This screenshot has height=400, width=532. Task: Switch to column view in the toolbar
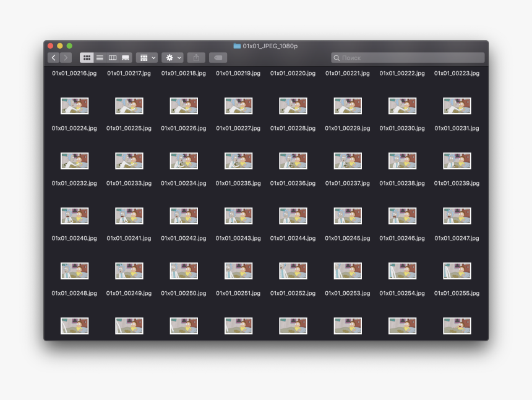point(112,57)
